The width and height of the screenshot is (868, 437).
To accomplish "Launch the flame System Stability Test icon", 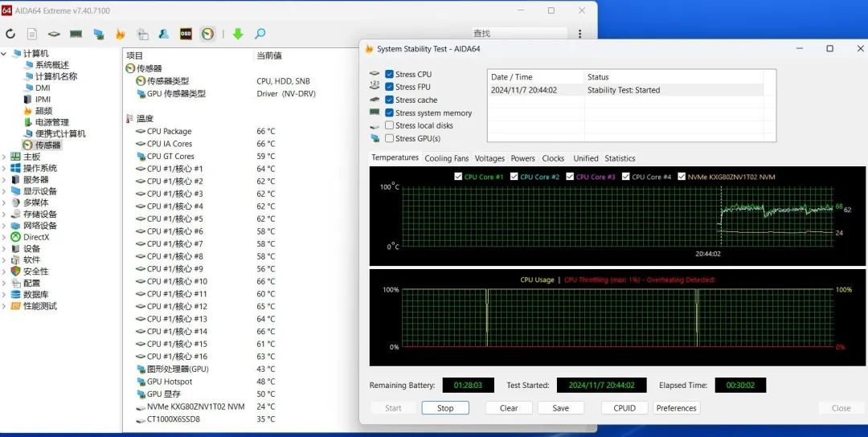I will 120,34.
